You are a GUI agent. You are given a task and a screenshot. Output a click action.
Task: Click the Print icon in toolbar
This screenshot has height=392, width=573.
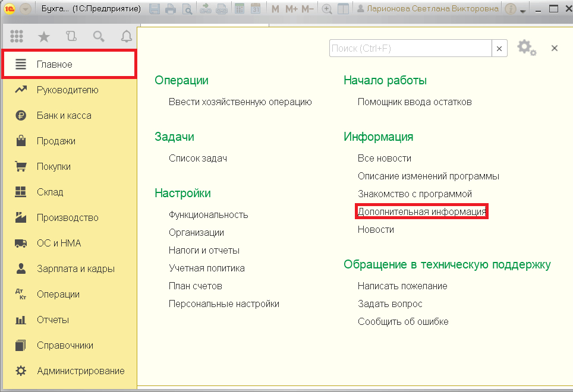[171, 9]
